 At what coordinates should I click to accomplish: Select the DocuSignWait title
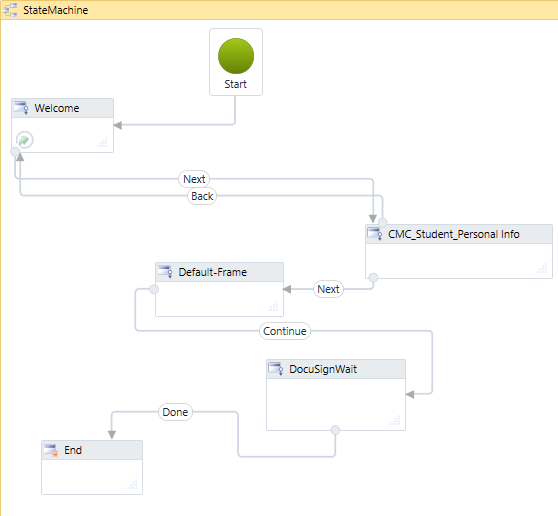[x=323, y=369]
